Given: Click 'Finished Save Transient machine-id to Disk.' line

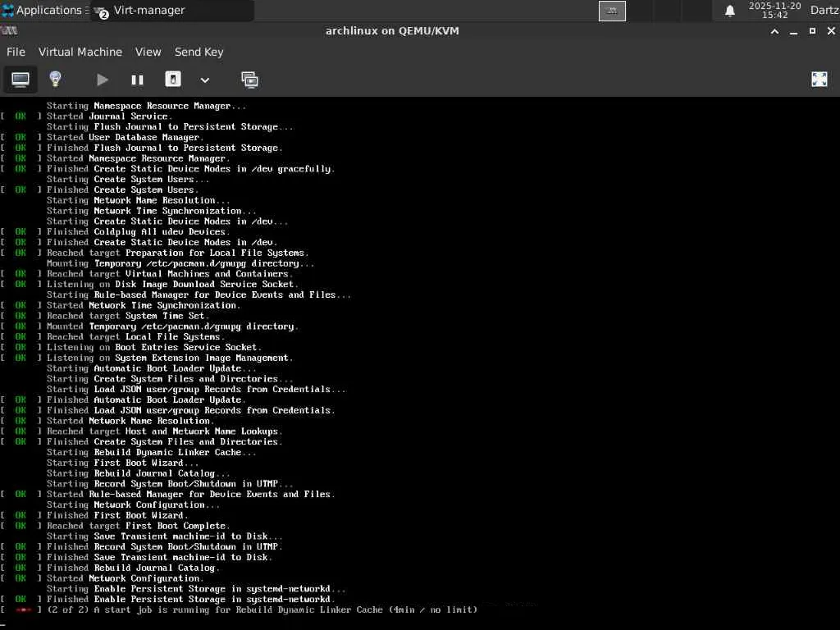Looking at the screenshot, I should [160, 557].
